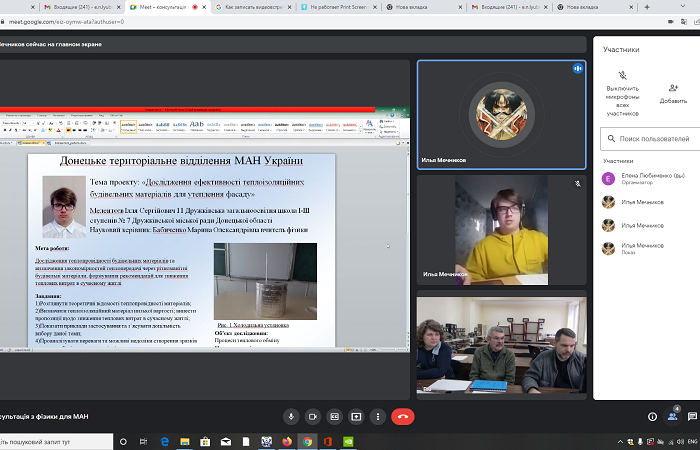
Task: Turn off camera in Meet controls
Action: click(x=313, y=415)
